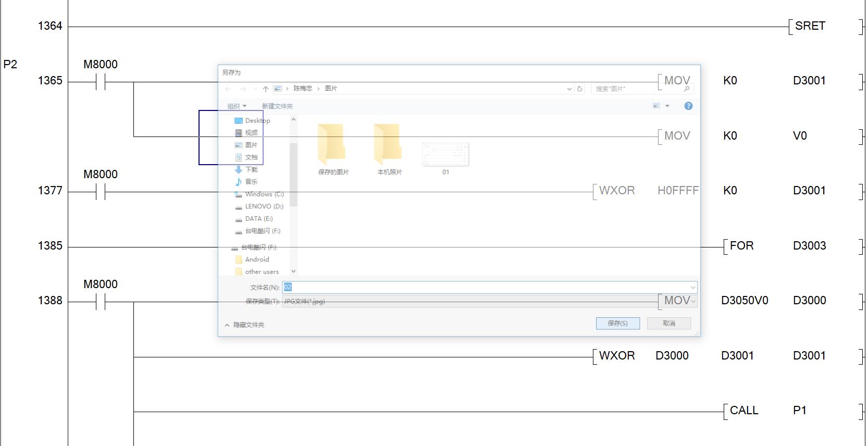Click the 新建文件夹 button
The width and height of the screenshot is (868, 446).
[277, 106]
